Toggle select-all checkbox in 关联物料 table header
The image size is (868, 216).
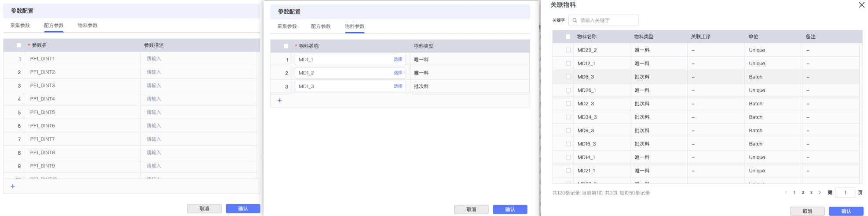pos(568,37)
